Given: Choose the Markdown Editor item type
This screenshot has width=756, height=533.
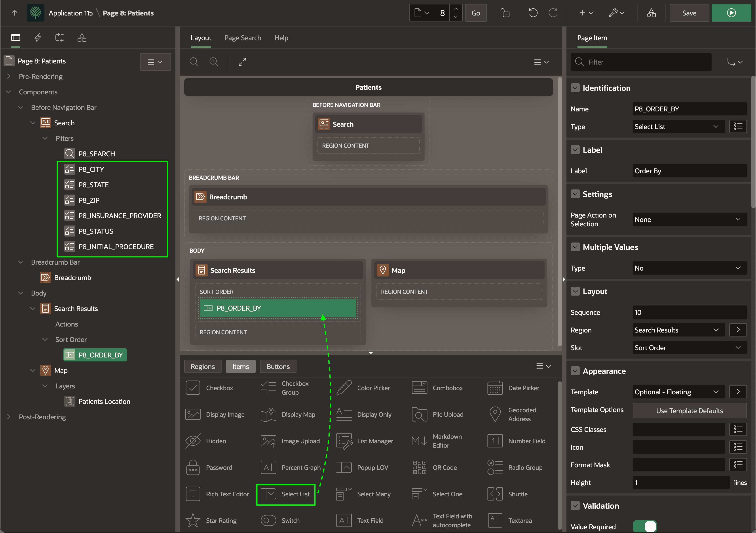Looking at the screenshot, I should (437, 441).
